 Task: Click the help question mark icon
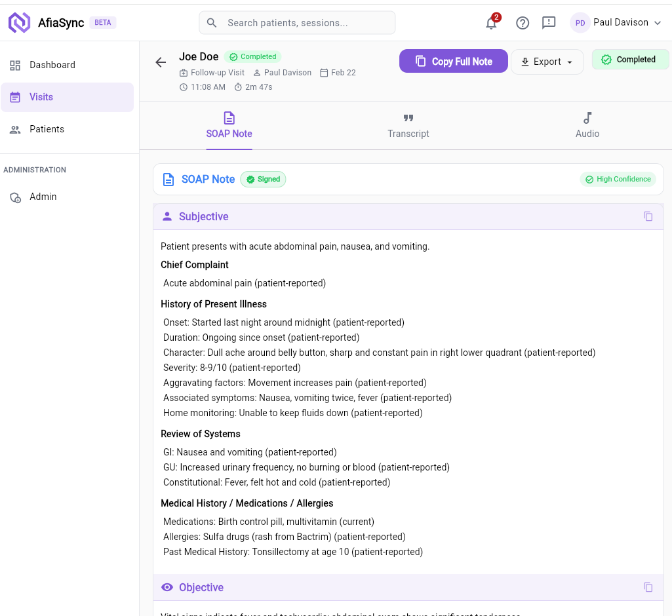tap(523, 22)
